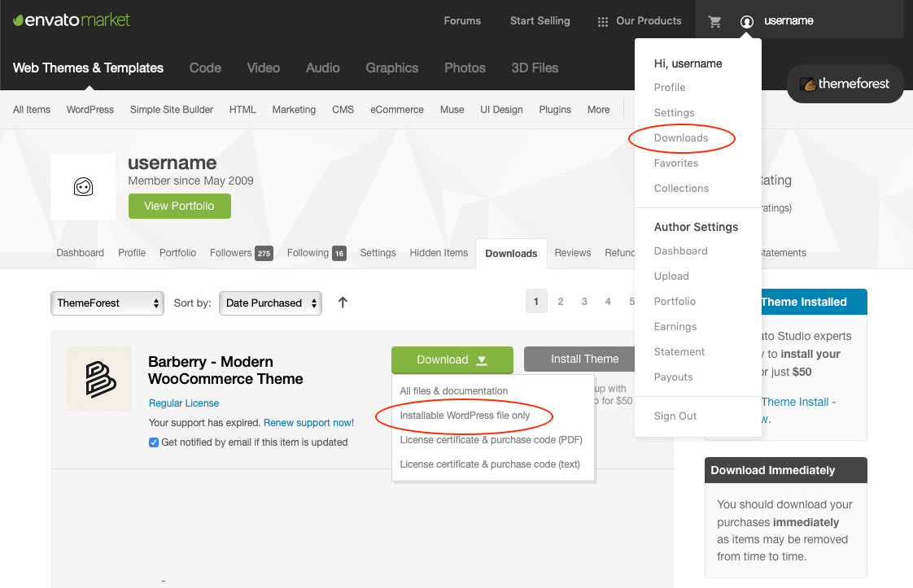913x588 pixels.
Task: Open the eCommerce subcategory
Action: (x=396, y=110)
